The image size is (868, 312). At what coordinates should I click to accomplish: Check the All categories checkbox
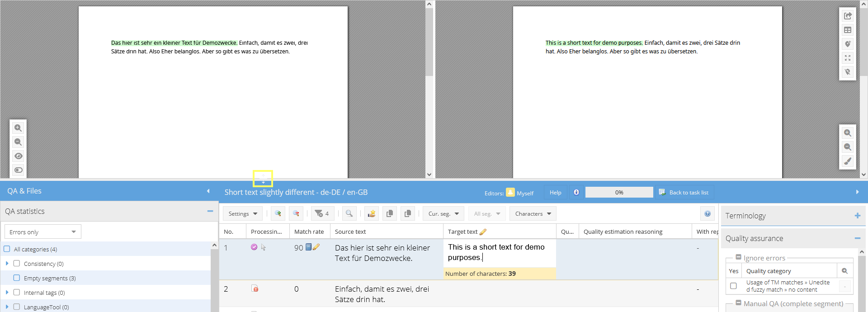(x=7, y=249)
